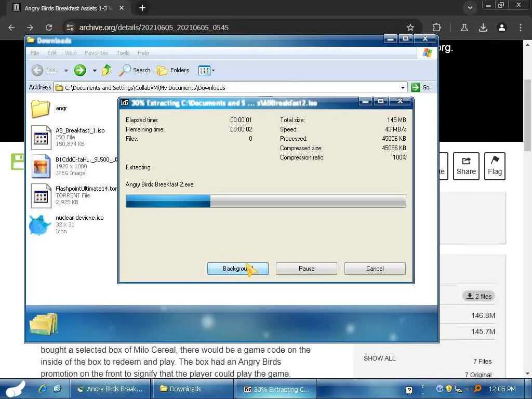Screen dimensions: 532x399
Task: Open the Chrome Labs flask icon
Action: pos(464,28)
